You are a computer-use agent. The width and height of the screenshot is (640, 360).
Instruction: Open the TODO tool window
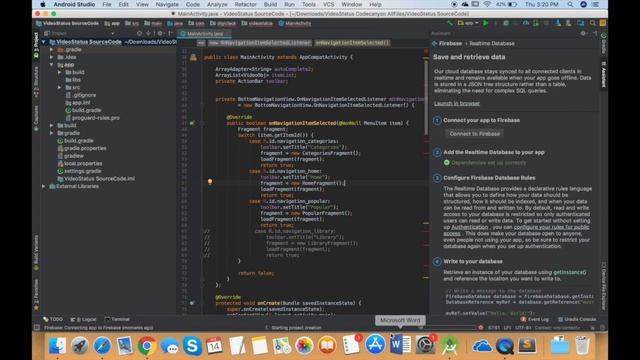(x=53, y=319)
